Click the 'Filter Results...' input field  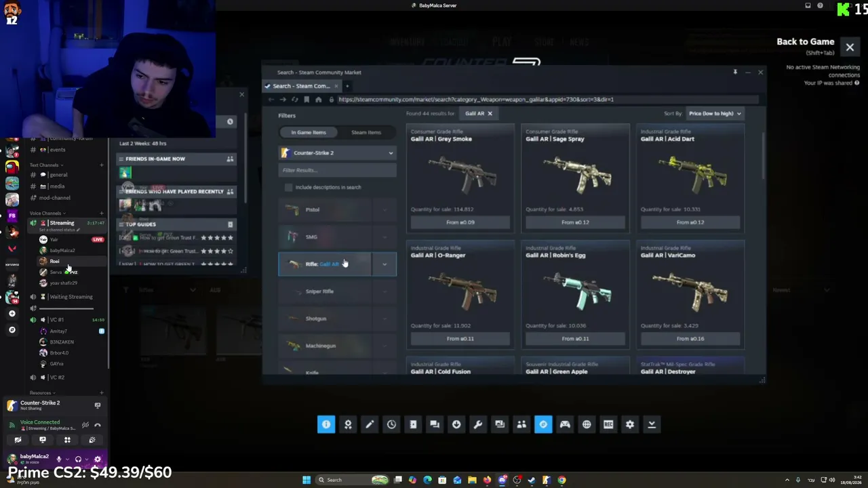point(337,170)
